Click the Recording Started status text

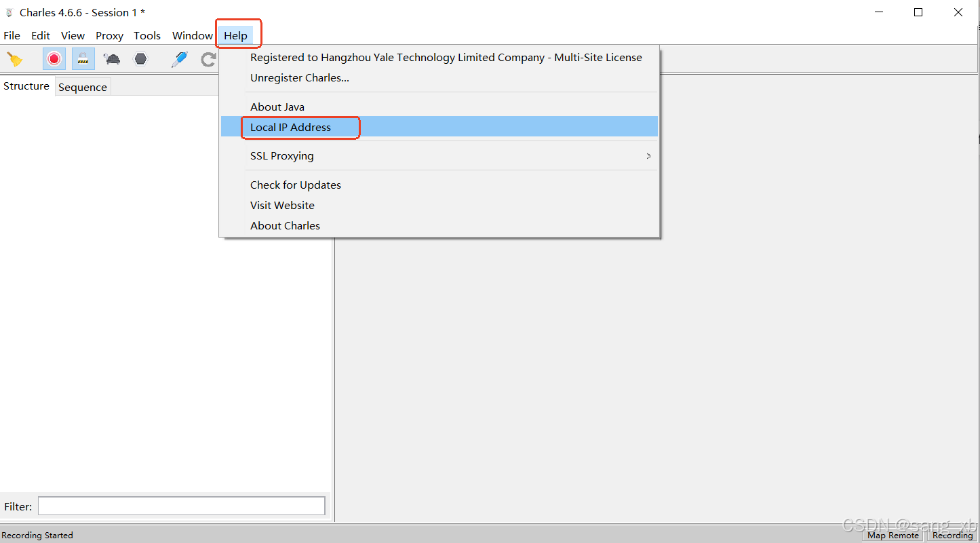pyautogui.click(x=37, y=536)
